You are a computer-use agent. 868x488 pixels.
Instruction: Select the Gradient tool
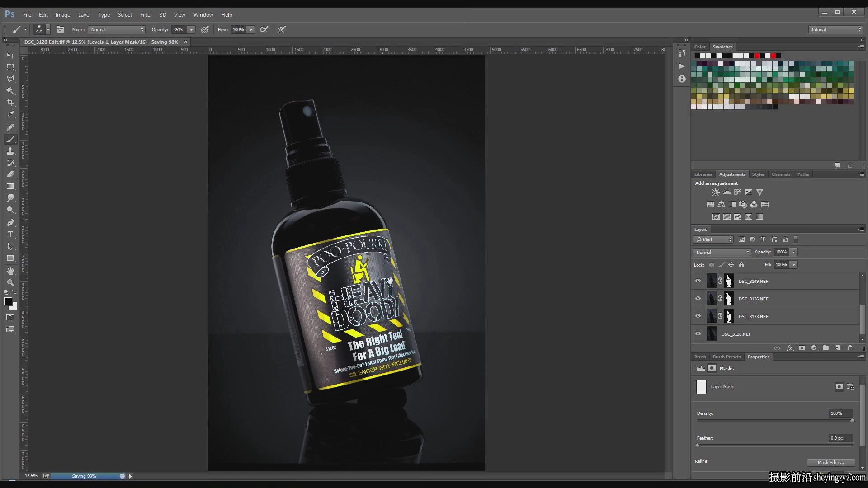[x=10, y=186]
